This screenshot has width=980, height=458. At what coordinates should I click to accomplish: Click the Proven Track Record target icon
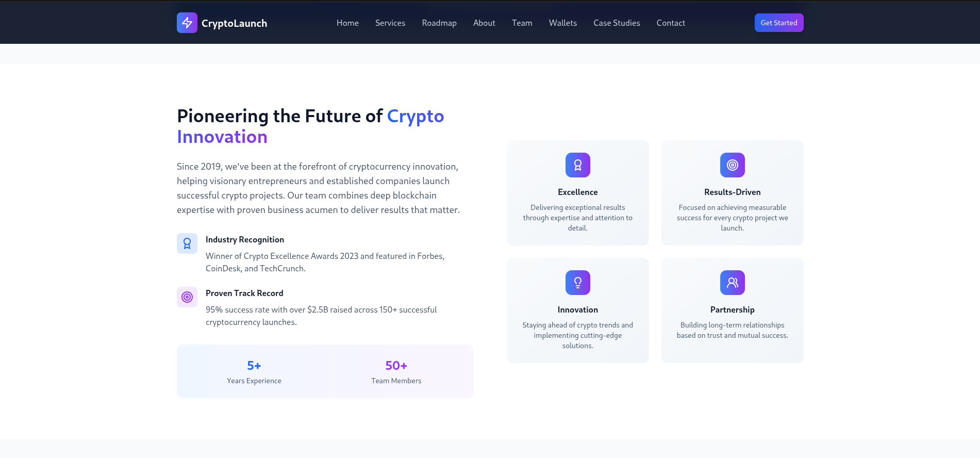pyautogui.click(x=187, y=297)
